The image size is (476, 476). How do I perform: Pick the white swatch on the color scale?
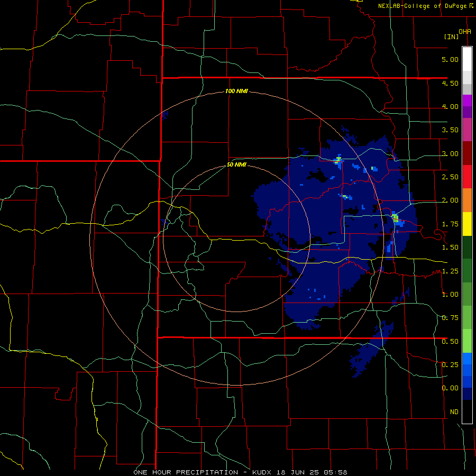tap(467, 59)
